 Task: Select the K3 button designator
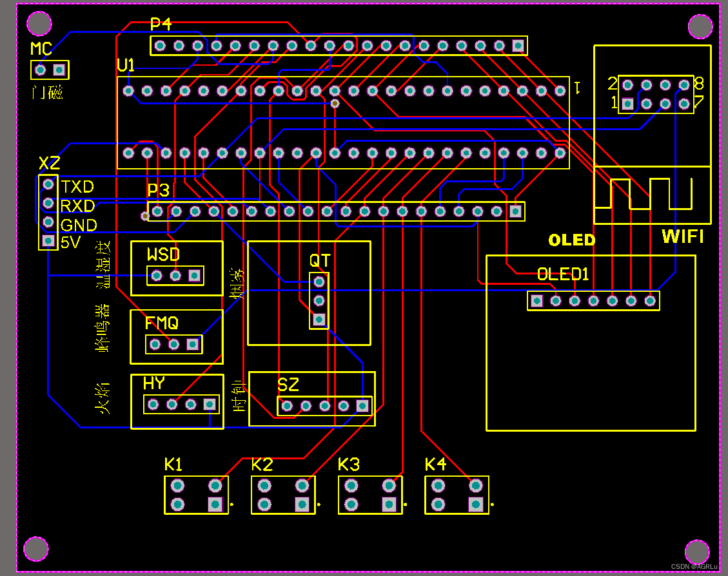348,465
